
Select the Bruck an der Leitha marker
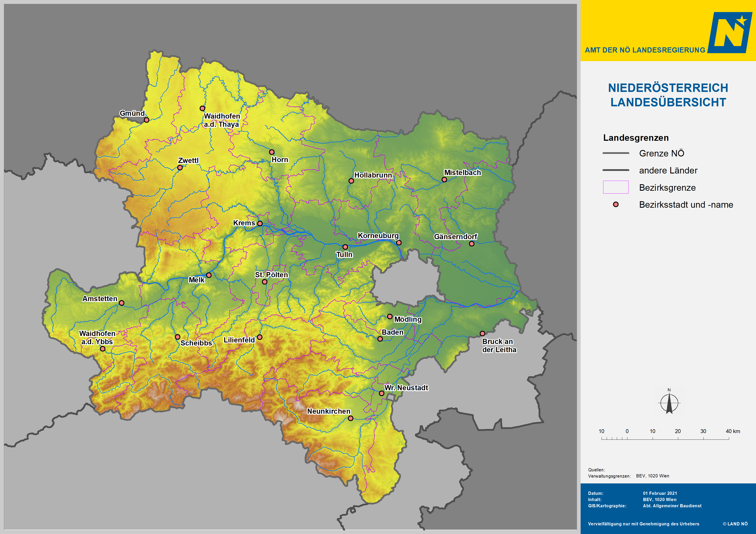(x=482, y=333)
